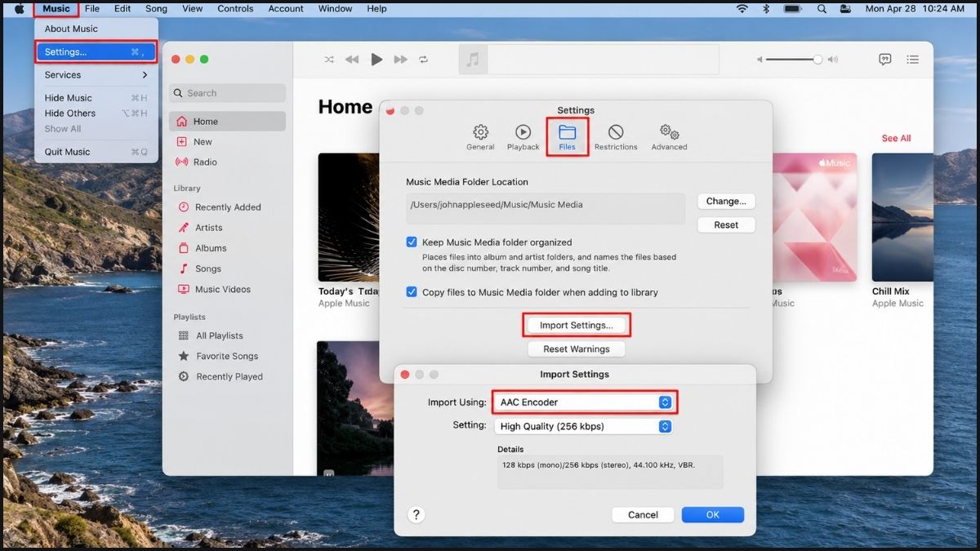
Task: Open Radio in the sidebar
Action: click(x=227, y=162)
